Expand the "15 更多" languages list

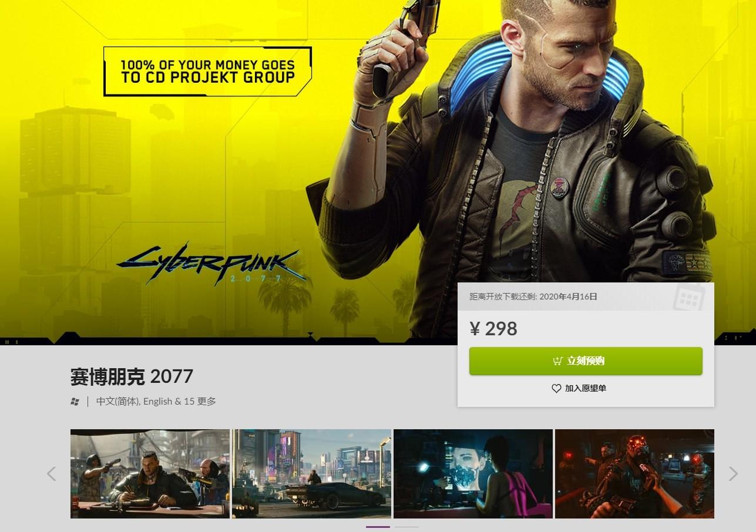pos(200,402)
